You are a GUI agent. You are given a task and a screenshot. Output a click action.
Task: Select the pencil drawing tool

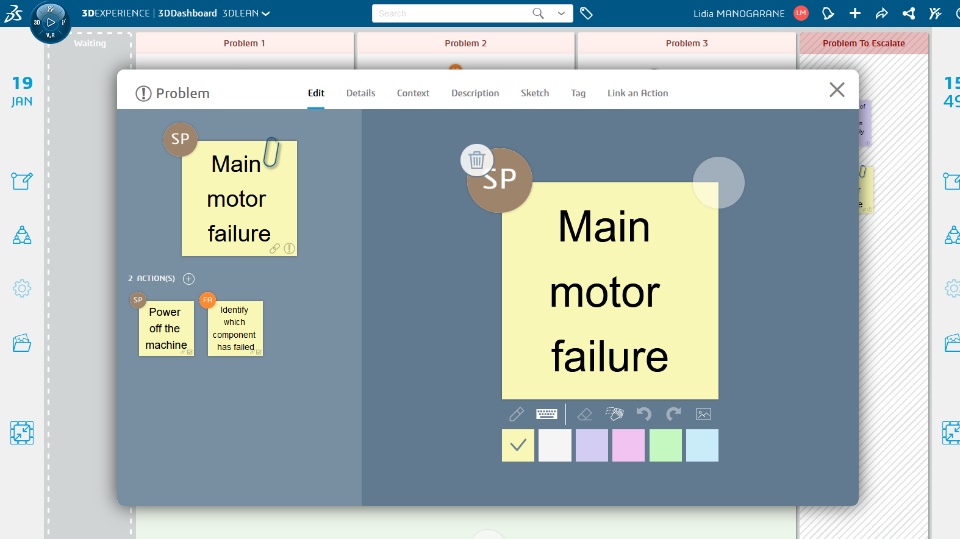click(x=516, y=415)
